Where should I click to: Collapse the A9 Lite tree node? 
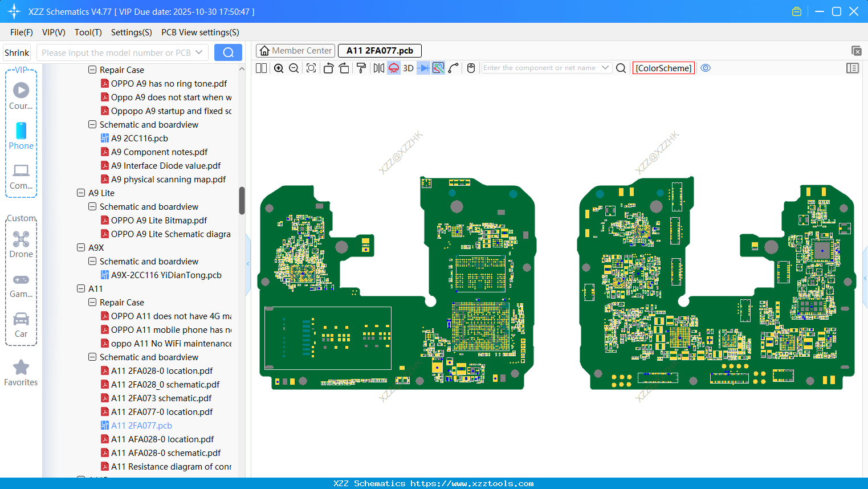coord(81,193)
